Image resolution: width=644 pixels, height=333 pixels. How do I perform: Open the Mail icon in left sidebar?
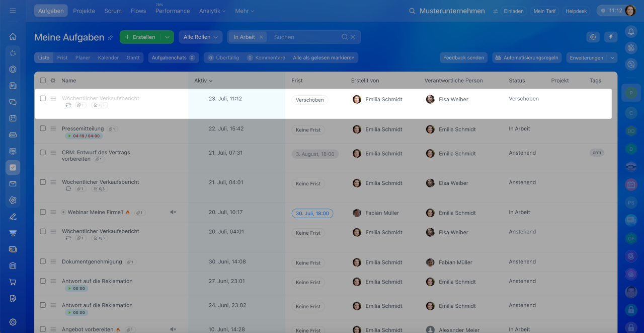[13, 184]
